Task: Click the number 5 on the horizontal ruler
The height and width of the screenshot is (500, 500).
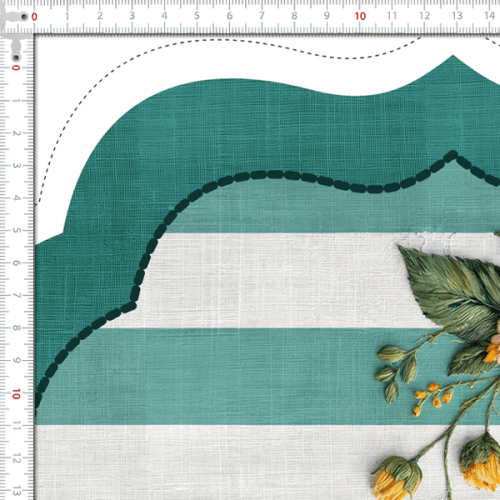Action: coord(197,16)
